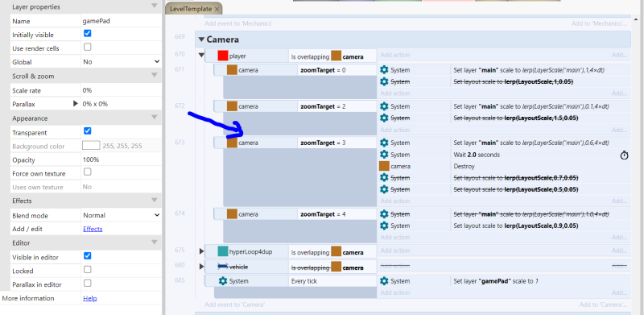Enable Parallax in editor checkbox
The height and width of the screenshot is (315, 644).
point(87,283)
